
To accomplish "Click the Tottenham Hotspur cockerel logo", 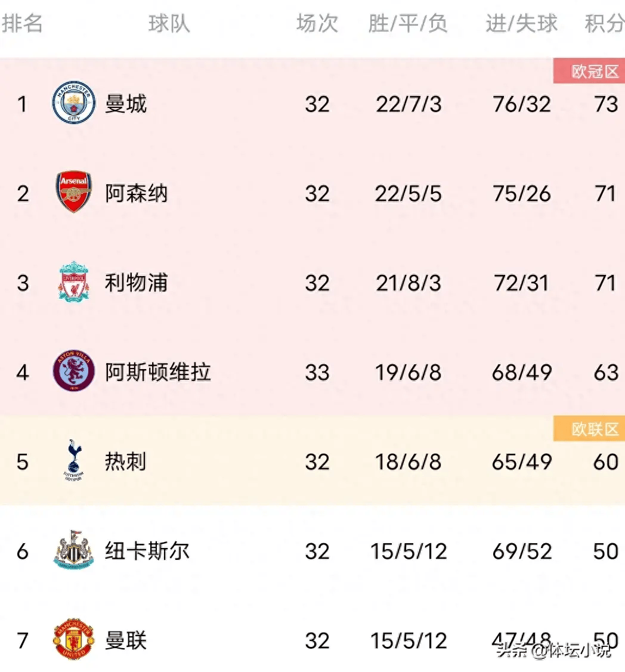I will pos(74,460).
